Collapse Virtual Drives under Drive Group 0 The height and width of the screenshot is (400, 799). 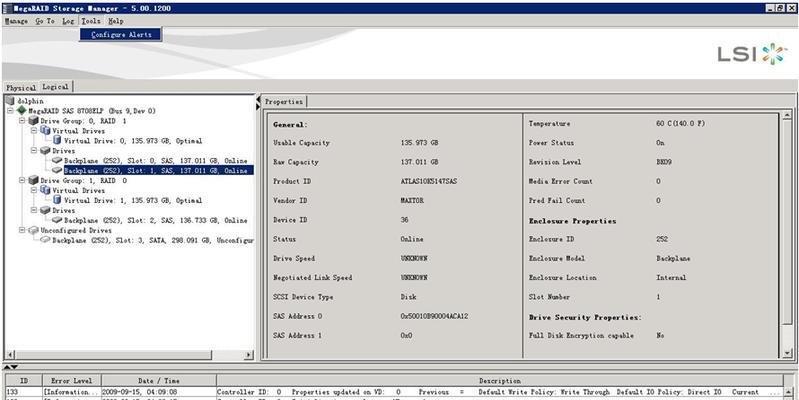(34, 131)
